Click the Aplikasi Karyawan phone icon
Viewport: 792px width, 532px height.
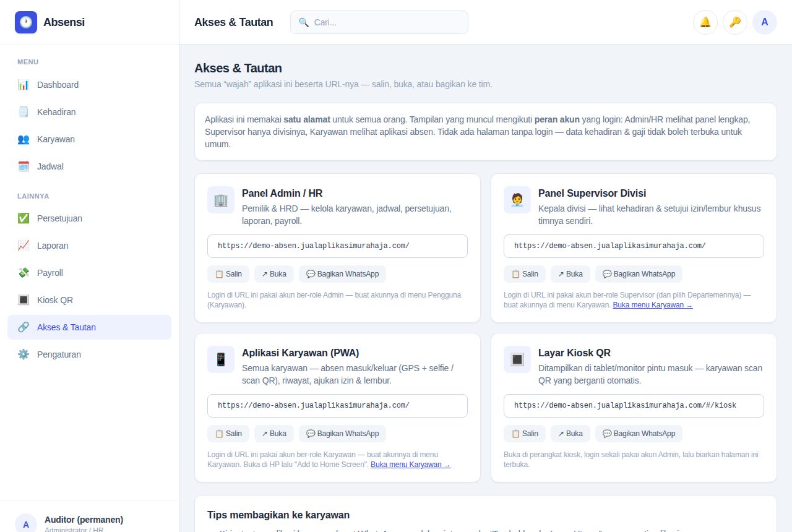[221, 359]
